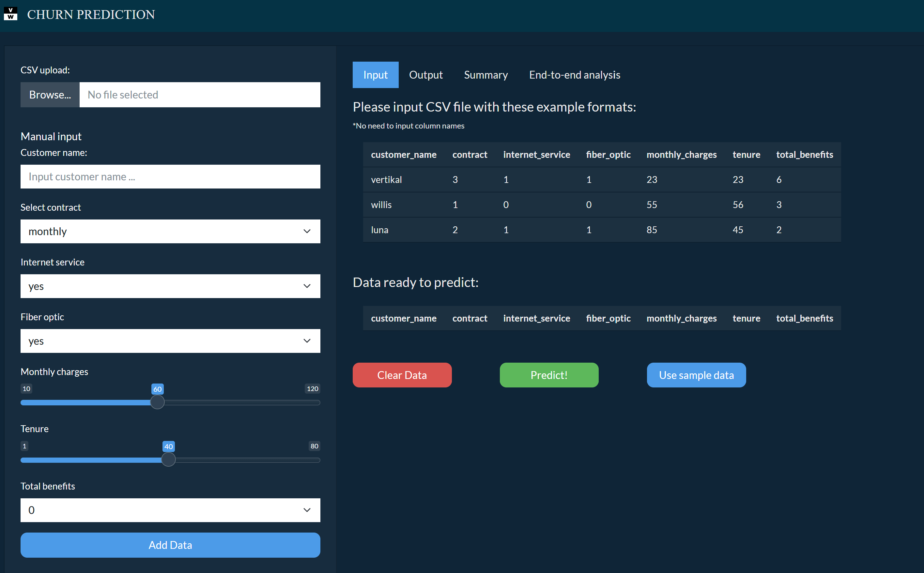The height and width of the screenshot is (573, 924).
Task: Select the Summary tab
Action: tap(485, 75)
